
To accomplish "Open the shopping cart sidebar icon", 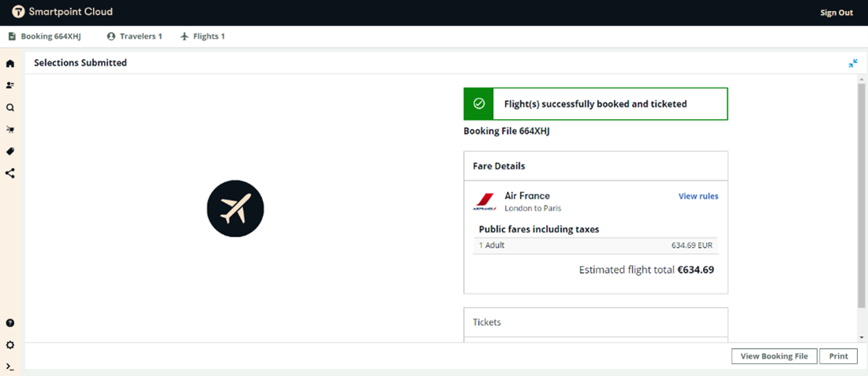I will click(10, 129).
